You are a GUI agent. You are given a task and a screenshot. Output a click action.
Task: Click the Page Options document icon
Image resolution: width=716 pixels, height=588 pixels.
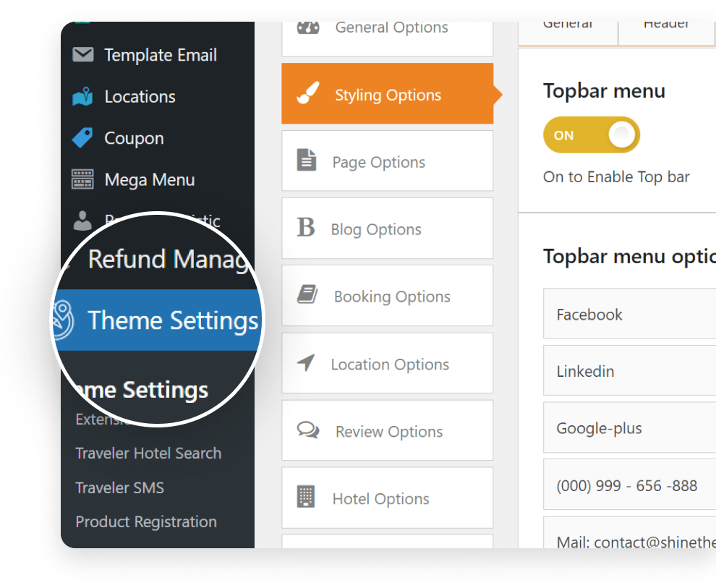[x=307, y=161]
